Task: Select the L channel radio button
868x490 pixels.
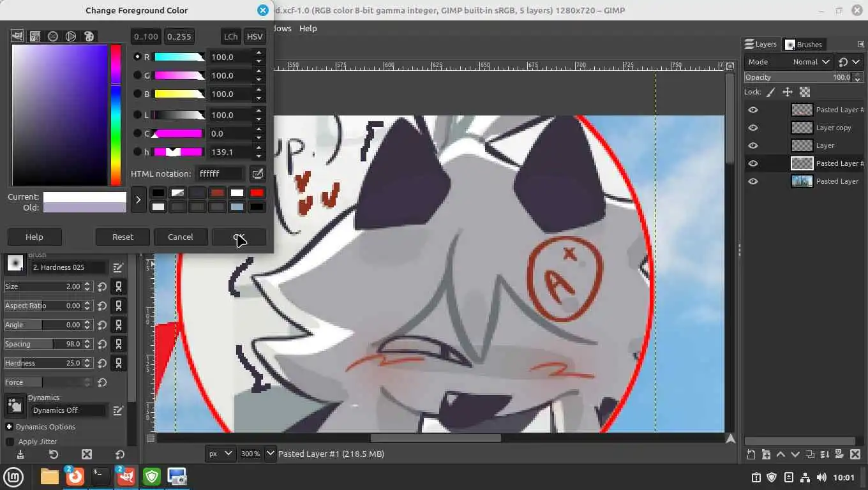Action: click(x=137, y=115)
